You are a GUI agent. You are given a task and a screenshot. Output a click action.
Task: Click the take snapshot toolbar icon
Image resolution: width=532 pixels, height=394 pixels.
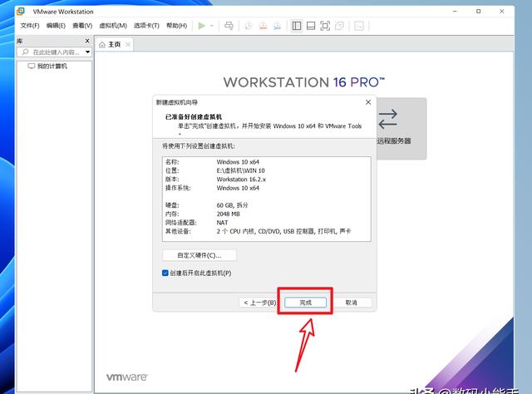tap(249, 26)
